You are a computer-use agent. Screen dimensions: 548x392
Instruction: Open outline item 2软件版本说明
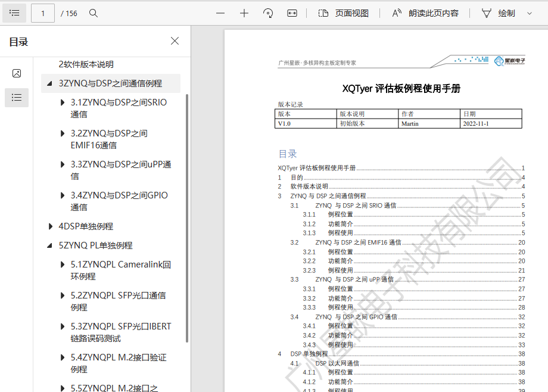coord(86,64)
